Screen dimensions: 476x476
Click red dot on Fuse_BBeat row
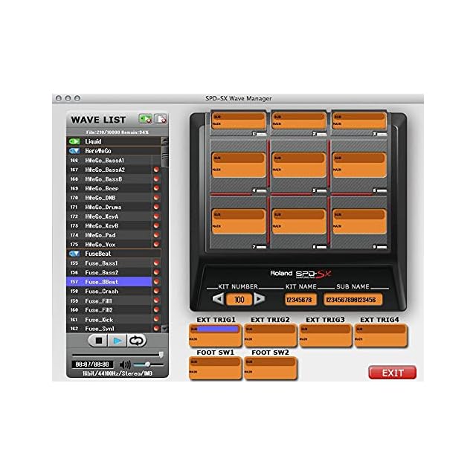(156, 282)
